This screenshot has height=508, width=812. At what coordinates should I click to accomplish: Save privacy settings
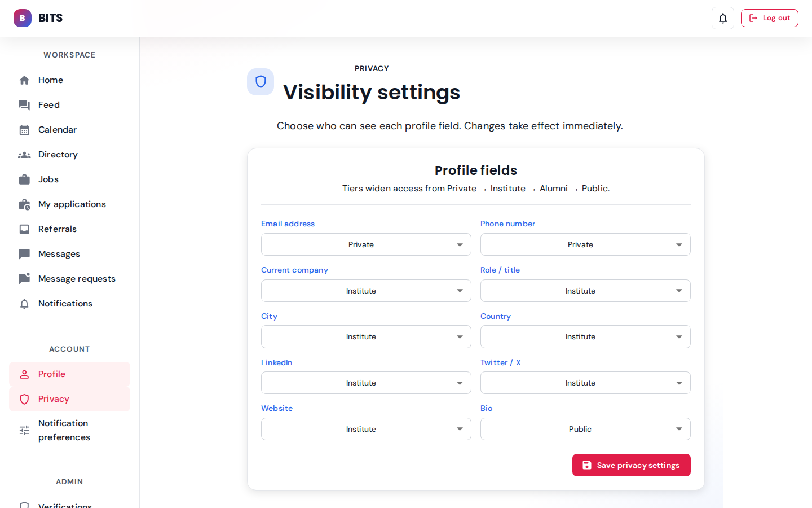tap(631, 465)
